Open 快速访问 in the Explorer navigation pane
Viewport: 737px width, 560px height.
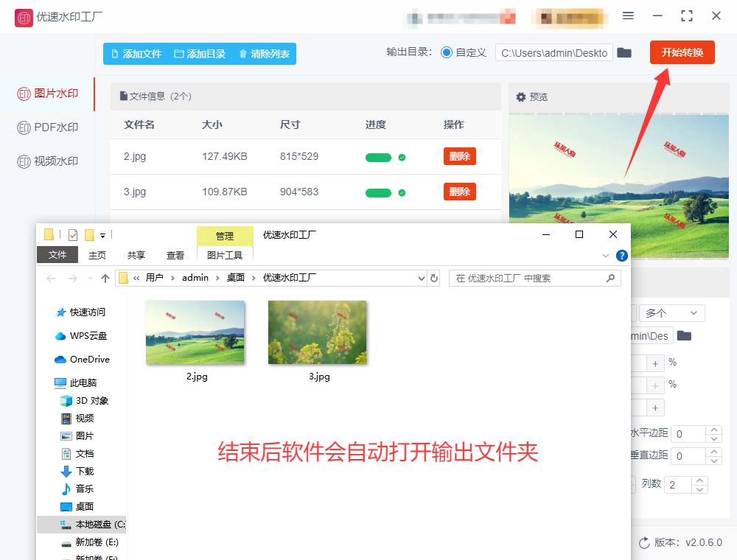pos(81,312)
